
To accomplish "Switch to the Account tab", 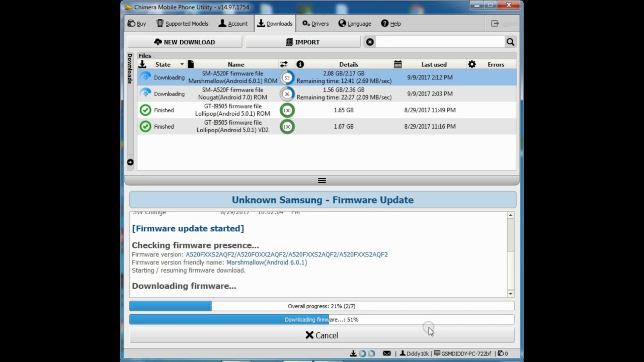I will 233,24.
